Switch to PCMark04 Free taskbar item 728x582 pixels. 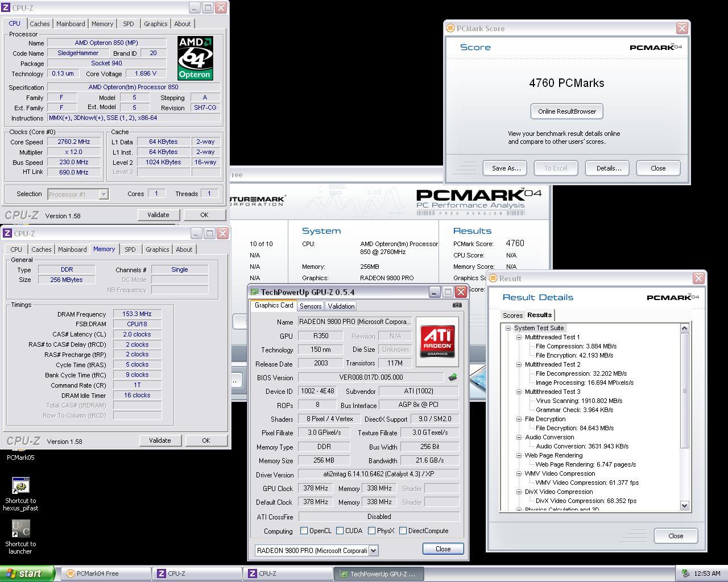click(x=106, y=573)
